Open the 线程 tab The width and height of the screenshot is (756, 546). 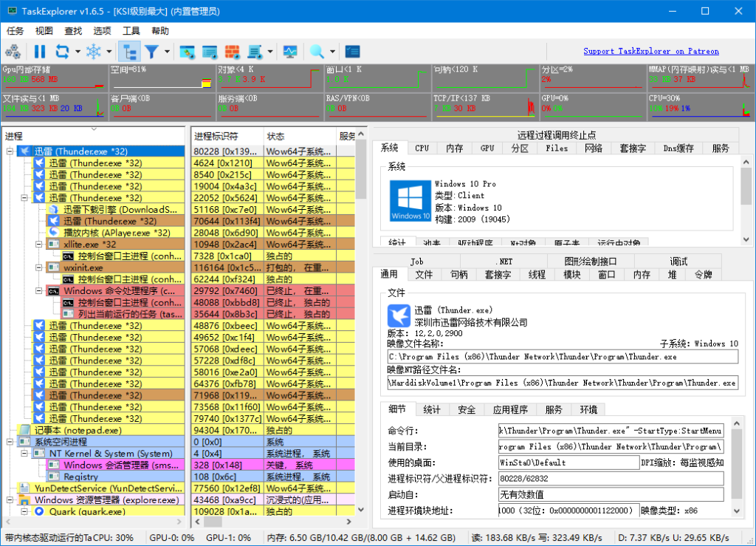(x=537, y=274)
